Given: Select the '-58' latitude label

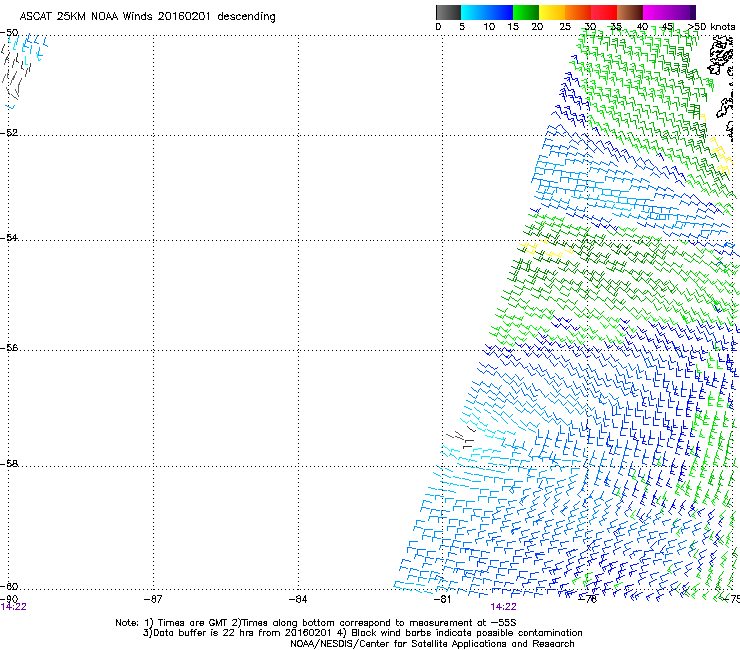Looking at the screenshot, I should coord(9,464).
